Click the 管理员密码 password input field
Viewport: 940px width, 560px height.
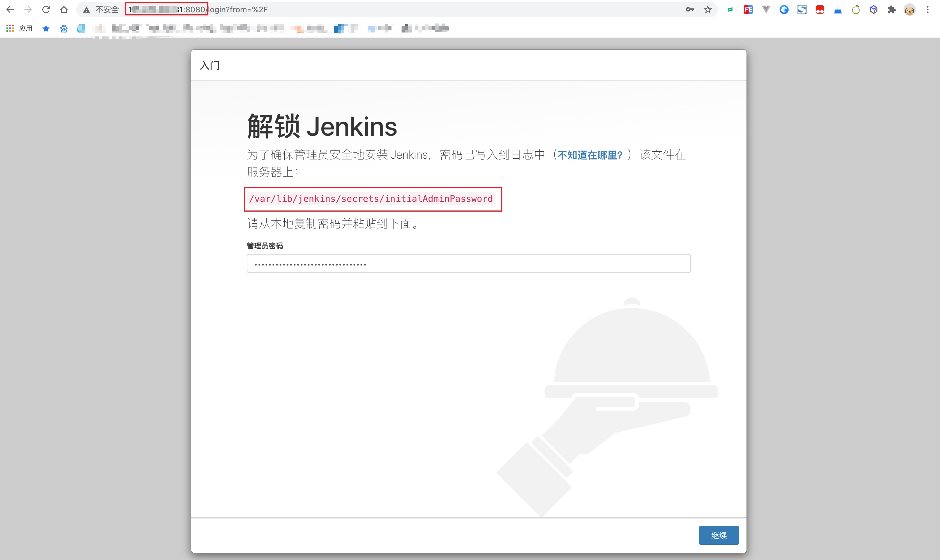click(x=469, y=263)
